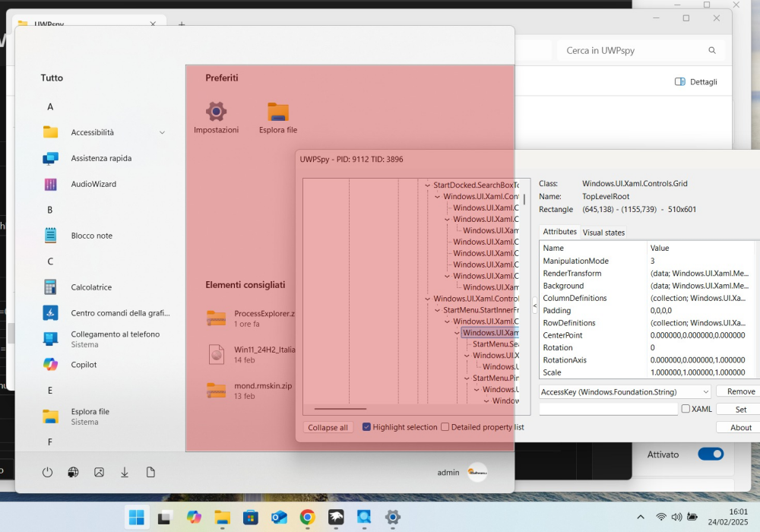The image size is (760, 532).
Task: Open the About dialog button
Action: 740,427
